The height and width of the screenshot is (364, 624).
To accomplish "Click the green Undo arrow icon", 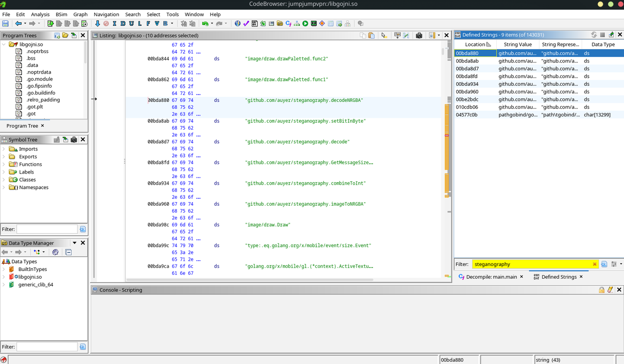I will 205,23.
